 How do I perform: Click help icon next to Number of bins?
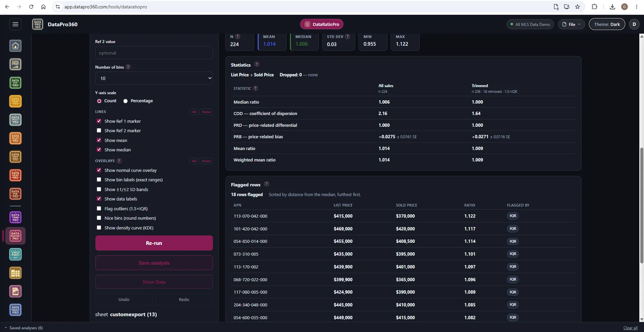[x=128, y=67]
